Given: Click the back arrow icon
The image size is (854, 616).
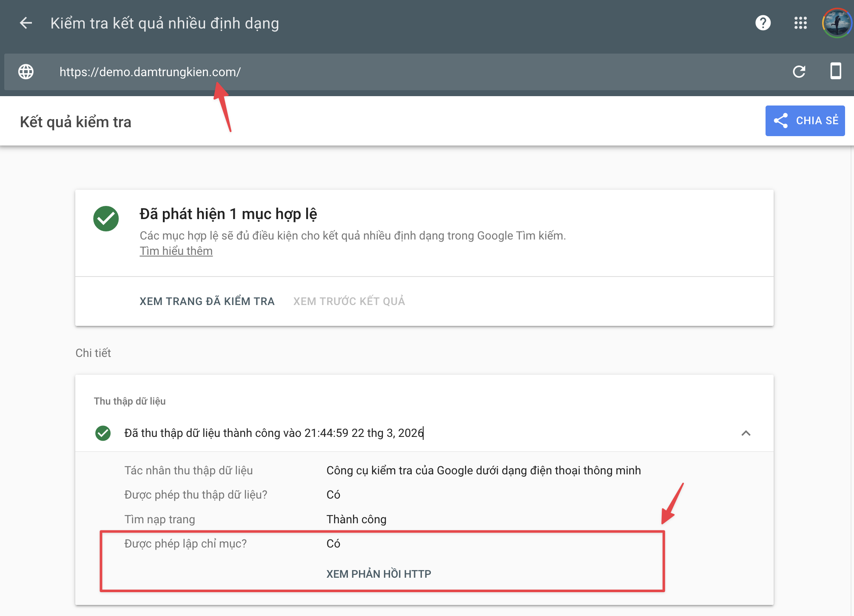Looking at the screenshot, I should (x=26, y=23).
